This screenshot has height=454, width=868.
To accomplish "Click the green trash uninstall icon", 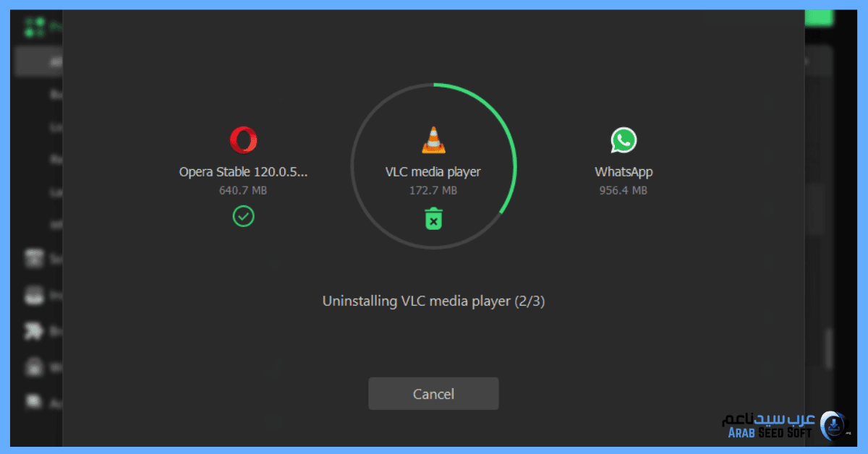I will pyautogui.click(x=433, y=218).
